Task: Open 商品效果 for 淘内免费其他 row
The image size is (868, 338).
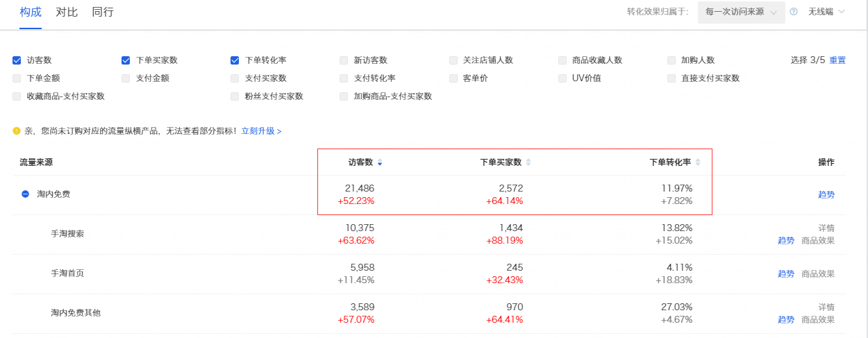Action: tap(818, 320)
